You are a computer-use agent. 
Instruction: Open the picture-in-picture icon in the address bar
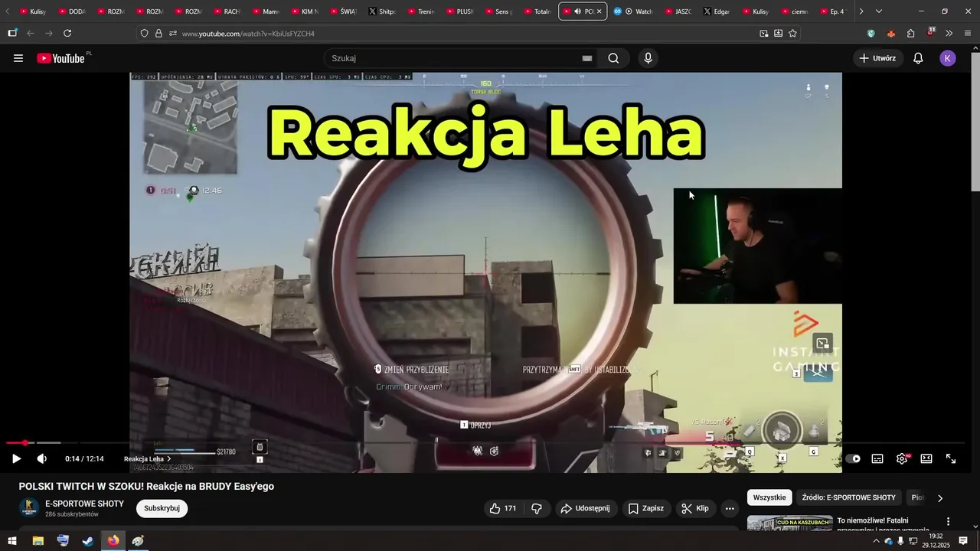[x=763, y=34]
